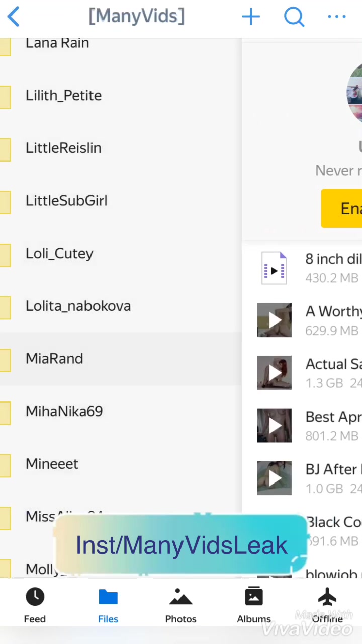Open the 430.2 MB video file icon

274,268
